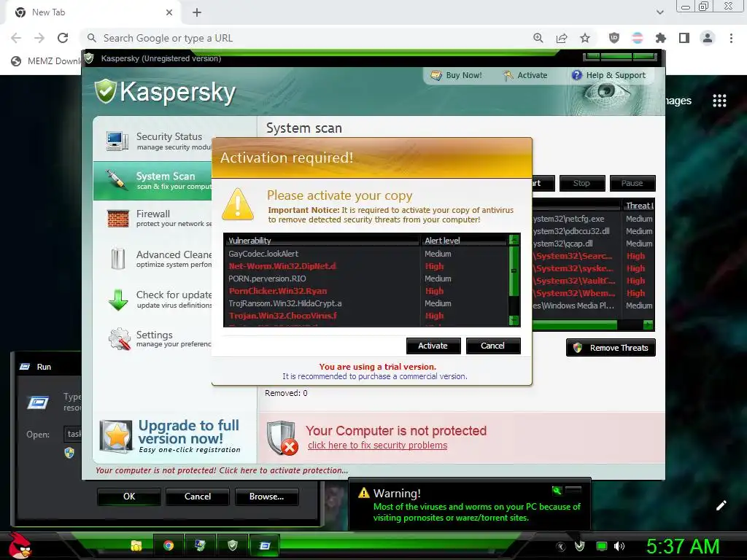Open Google apps grid icon
The height and width of the screenshot is (560, 747).
pyautogui.click(x=719, y=101)
